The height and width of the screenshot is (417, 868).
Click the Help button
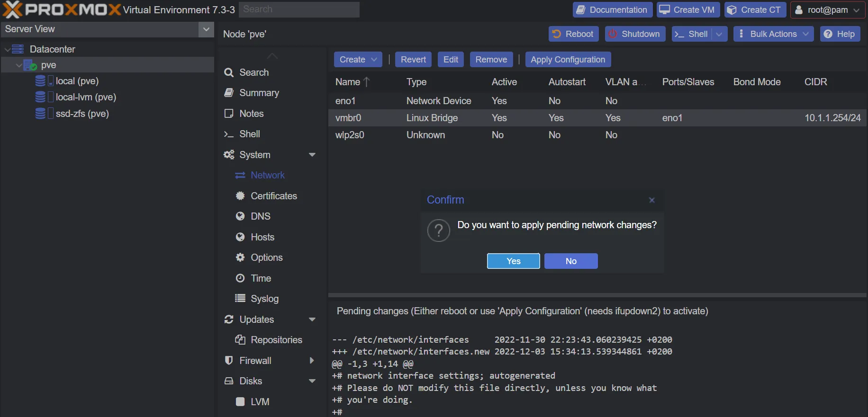tap(840, 34)
